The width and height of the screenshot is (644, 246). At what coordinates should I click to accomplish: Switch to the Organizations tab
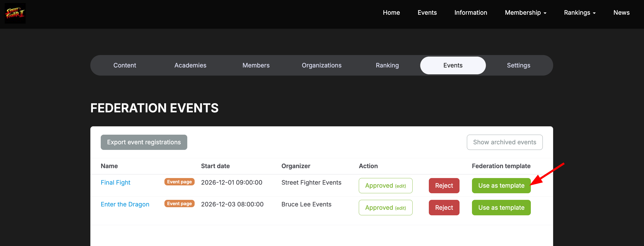tap(321, 65)
